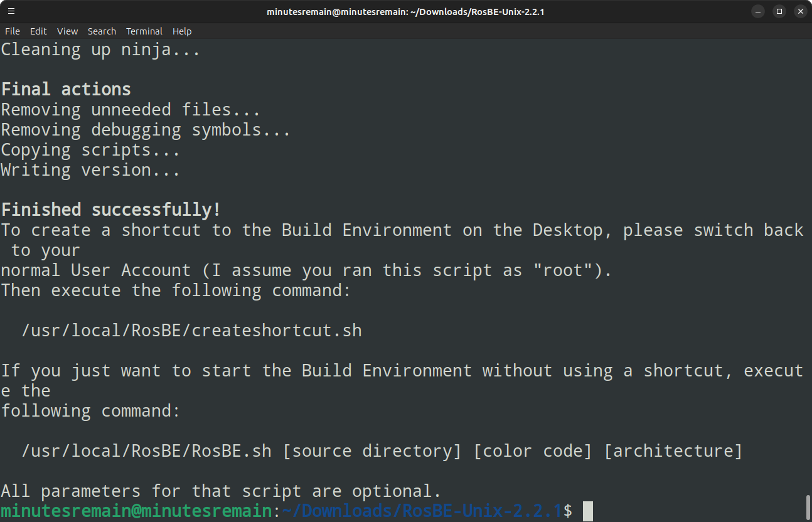Maximize the terminal window
The image size is (812, 522).
point(779,11)
